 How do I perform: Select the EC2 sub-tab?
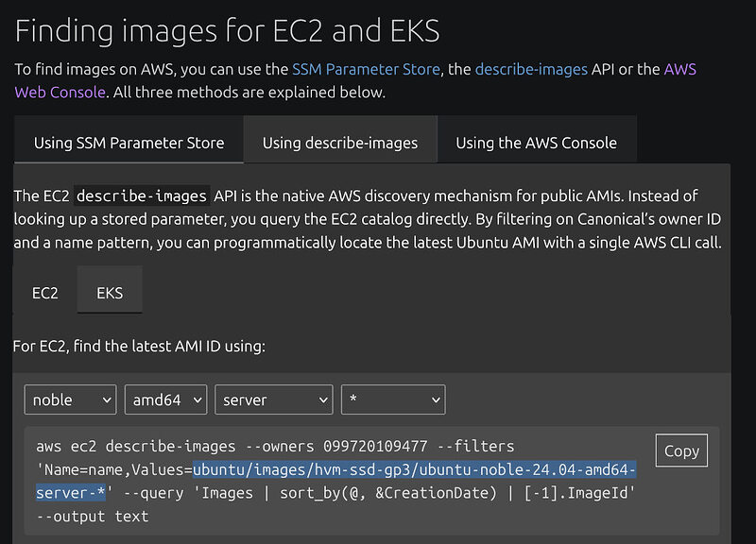(x=44, y=293)
